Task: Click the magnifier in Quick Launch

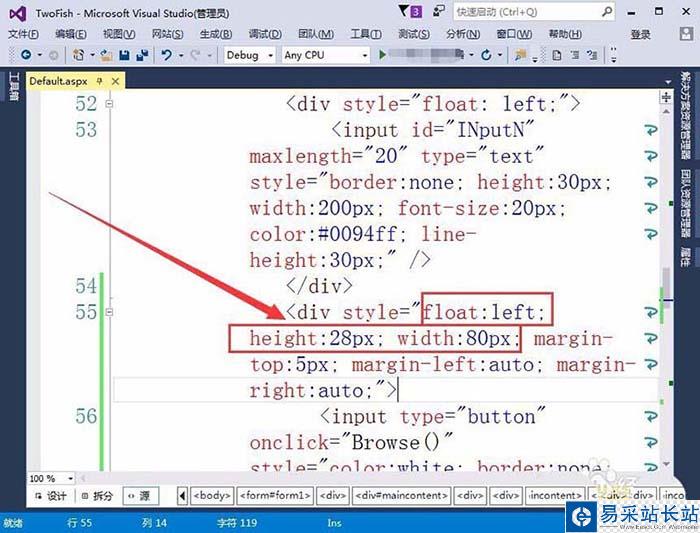Action: point(607,11)
